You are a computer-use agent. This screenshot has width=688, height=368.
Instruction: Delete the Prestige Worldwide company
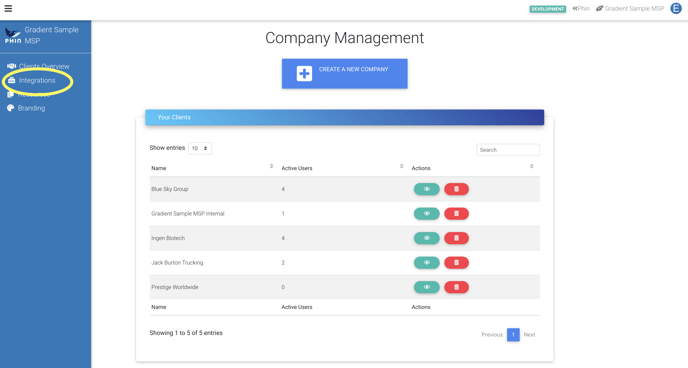(x=456, y=287)
